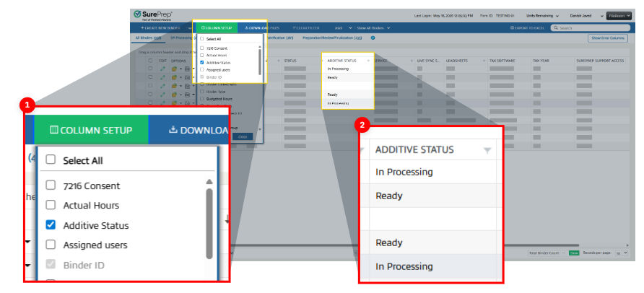Viewport: 644px width, 293px height.
Task: Toggle the grid header select-all checkbox beside EDIT
Action: (150, 61)
